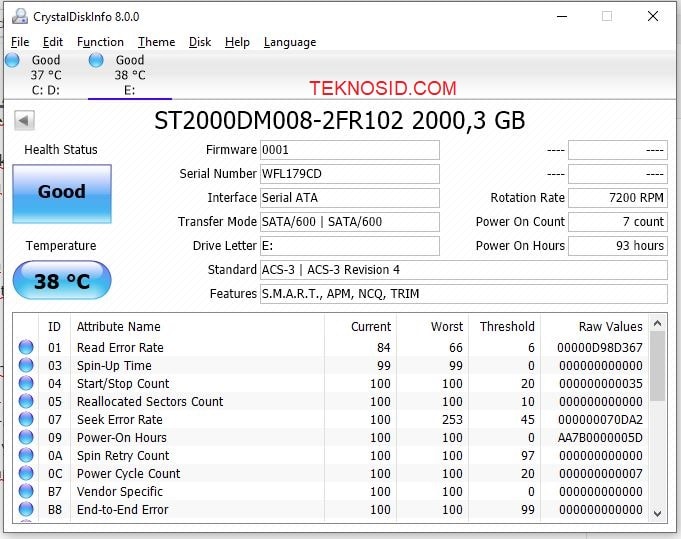Click raw value 000000070DA2
This screenshot has height=539, width=681.
tap(600, 420)
